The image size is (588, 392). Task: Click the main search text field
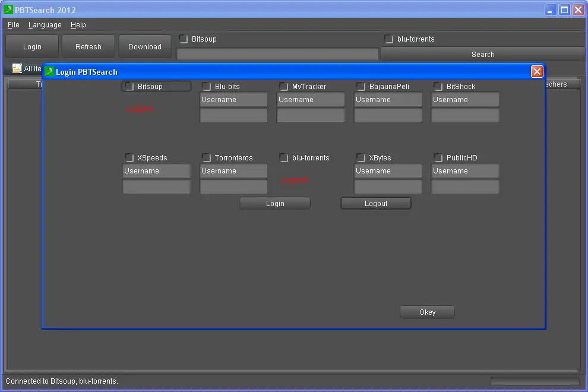[x=277, y=54]
